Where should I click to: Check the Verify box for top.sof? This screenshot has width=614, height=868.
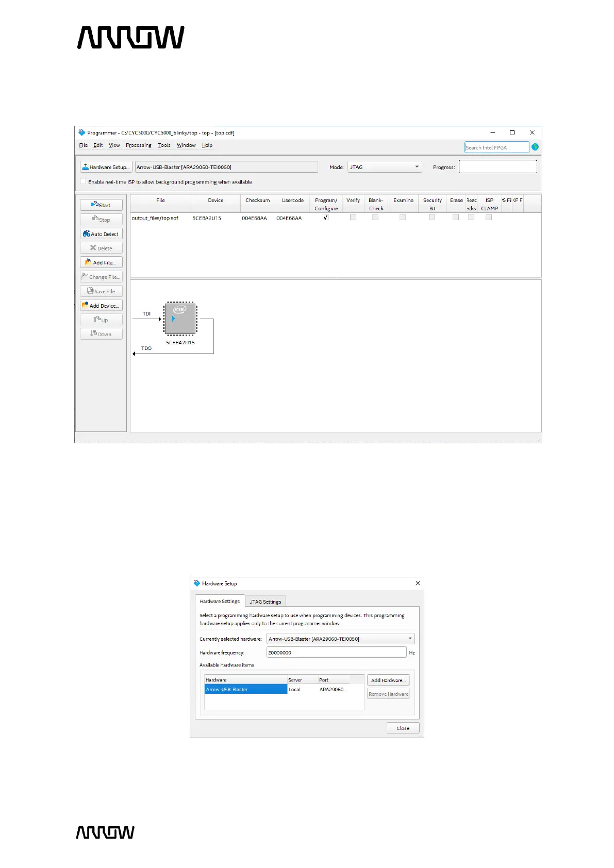tap(353, 218)
